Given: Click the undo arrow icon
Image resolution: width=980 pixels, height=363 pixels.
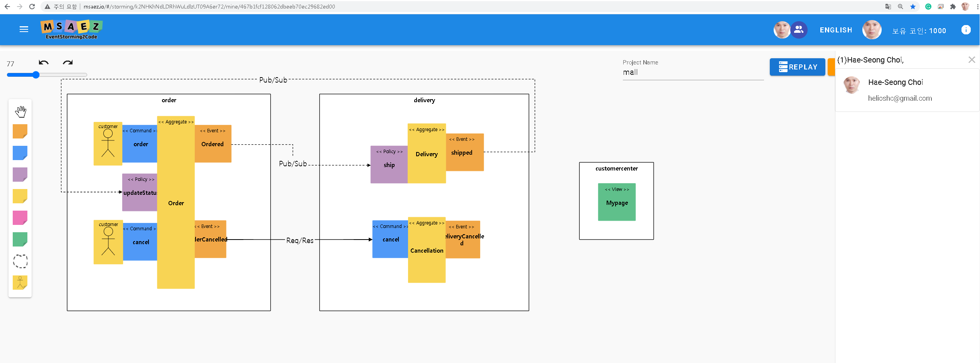Looking at the screenshot, I should coord(43,63).
